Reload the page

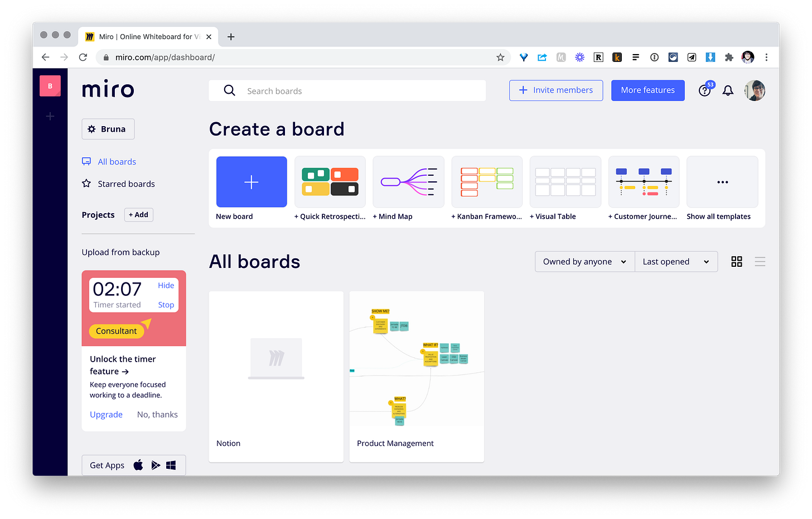83,57
